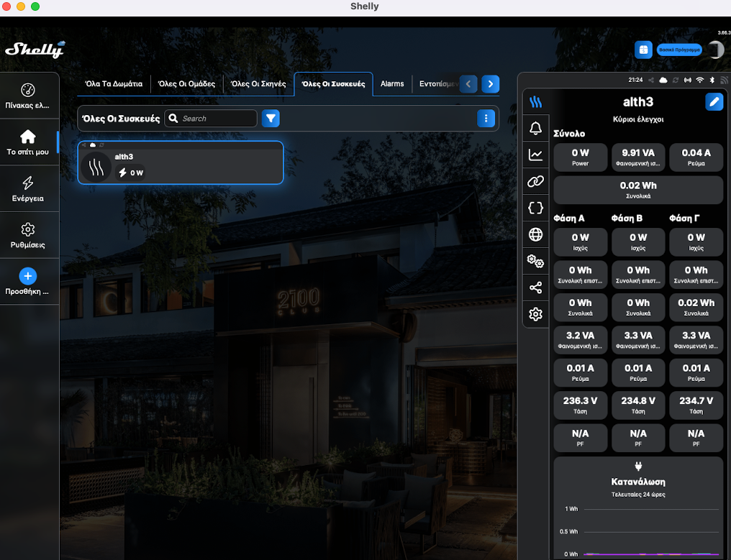
Task: Open Ρυθμίσεις in the left sidebar
Action: click(28, 236)
